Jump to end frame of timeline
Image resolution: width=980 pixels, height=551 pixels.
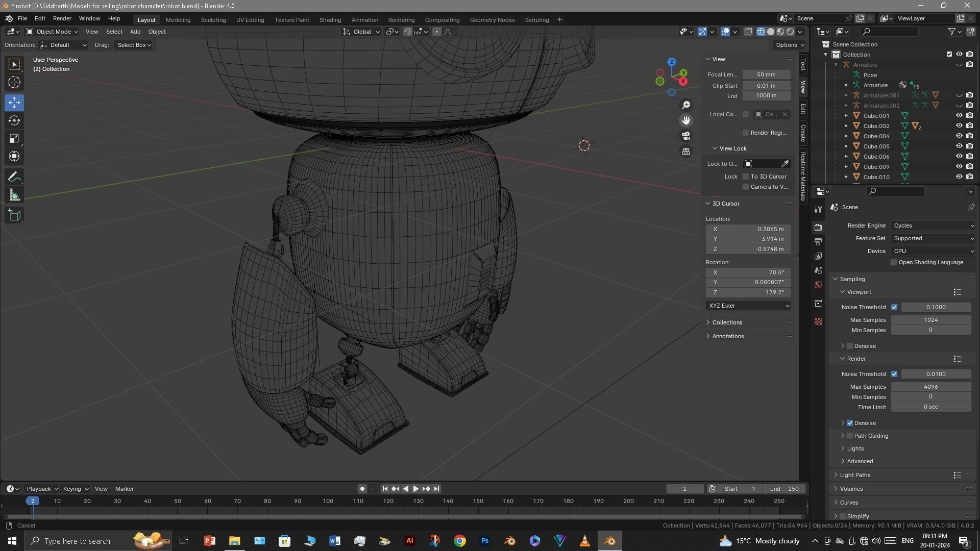pos(436,489)
